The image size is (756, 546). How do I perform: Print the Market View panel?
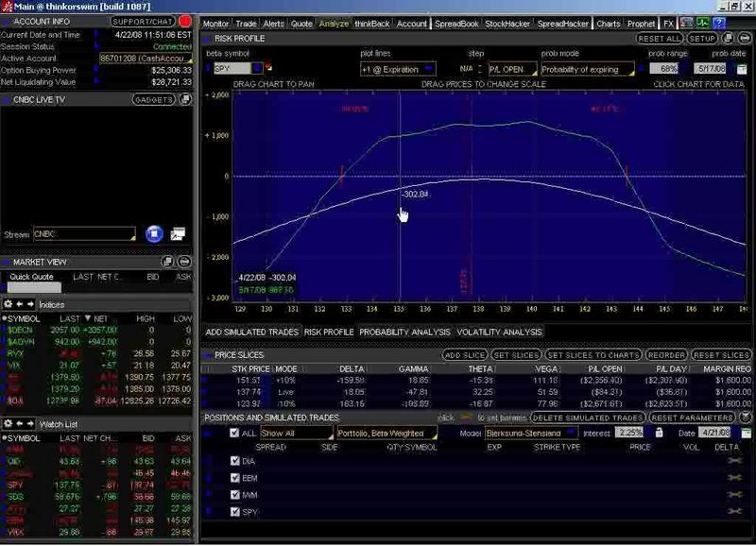coord(184,262)
